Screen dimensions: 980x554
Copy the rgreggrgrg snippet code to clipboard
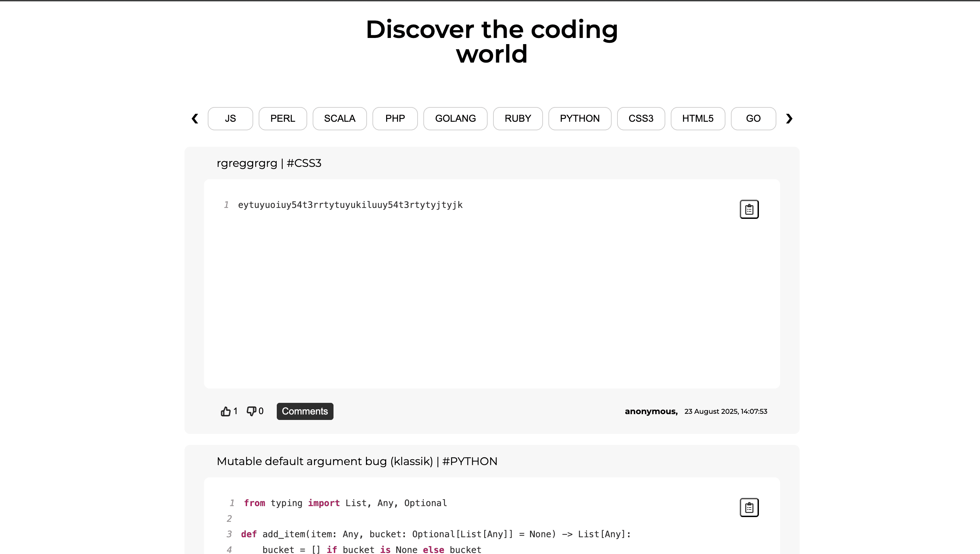point(749,209)
